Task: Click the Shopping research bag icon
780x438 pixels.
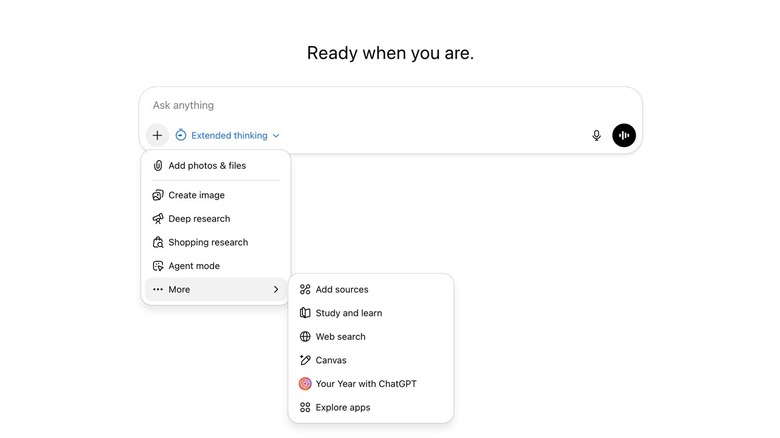Action: tap(158, 242)
